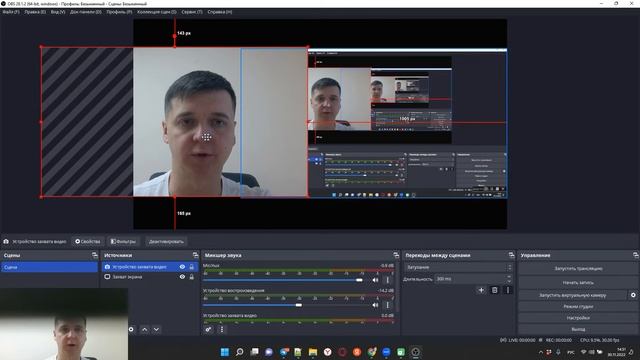Switch the taskbar language indicator
Screen dimensions: 640x360
tap(571, 352)
